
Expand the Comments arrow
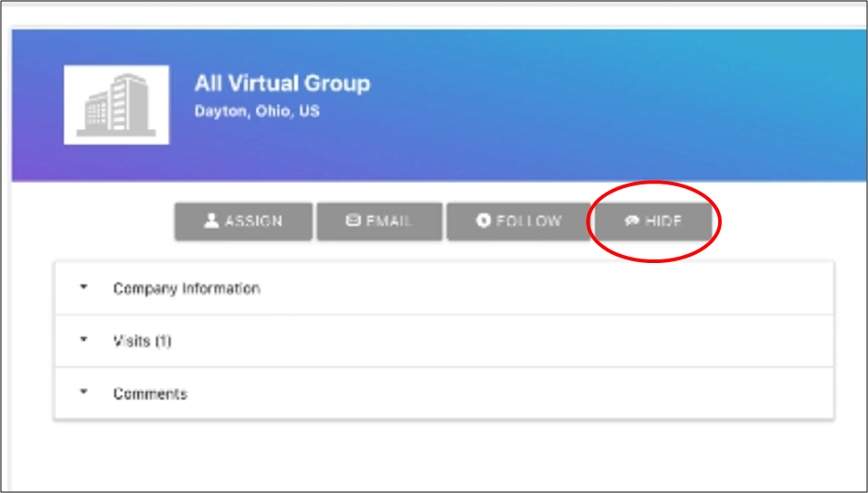point(84,391)
